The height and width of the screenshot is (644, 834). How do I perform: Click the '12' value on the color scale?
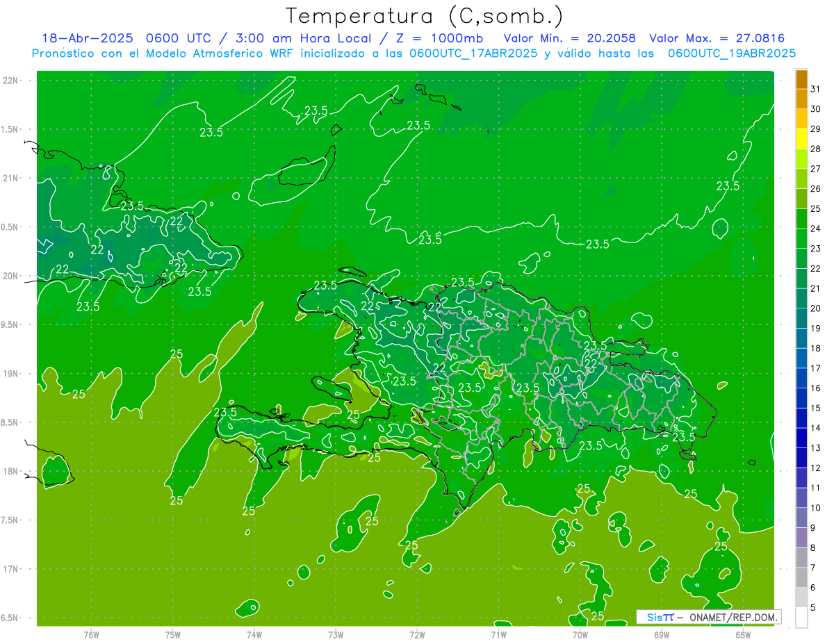(x=816, y=468)
